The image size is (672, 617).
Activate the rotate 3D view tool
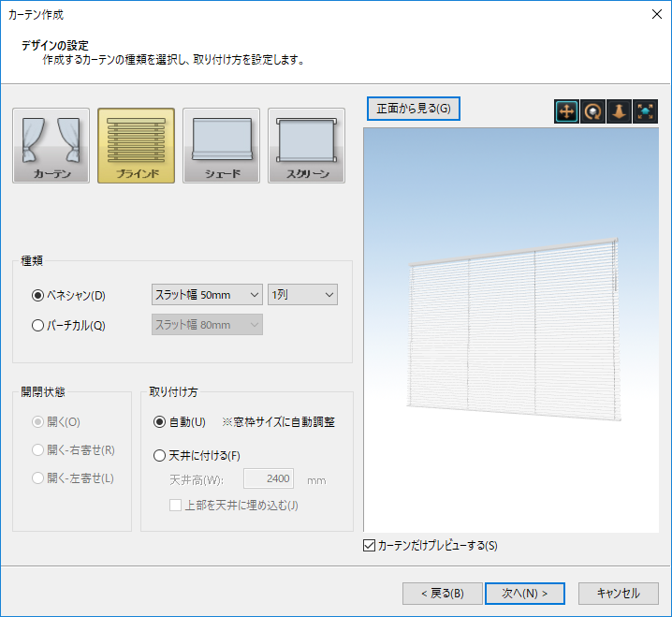(x=592, y=111)
